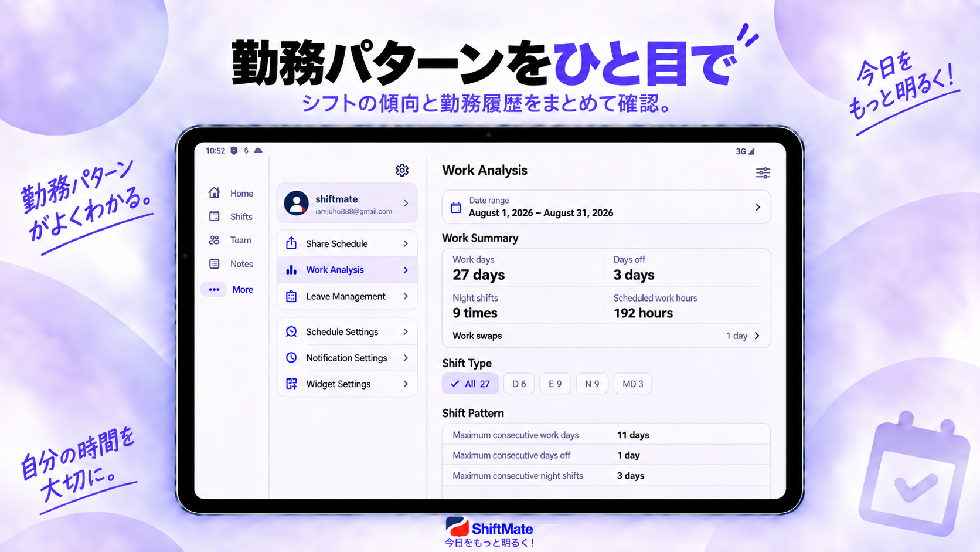980x552 pixels.
Task: Open the Date range chevron
Action: point(757,207)
